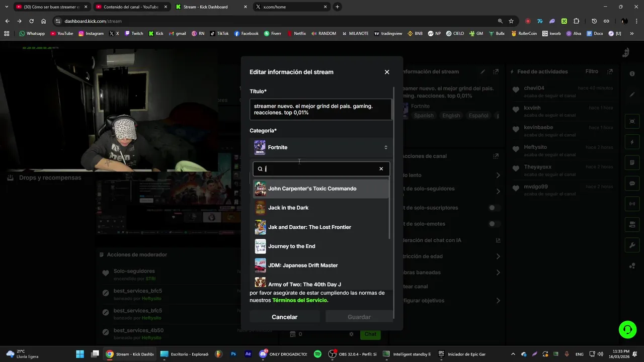Viewport: 644px width, 362px height.
Task: Select Theyayoxx in the activity feed
Action: (x=537, y=166)
